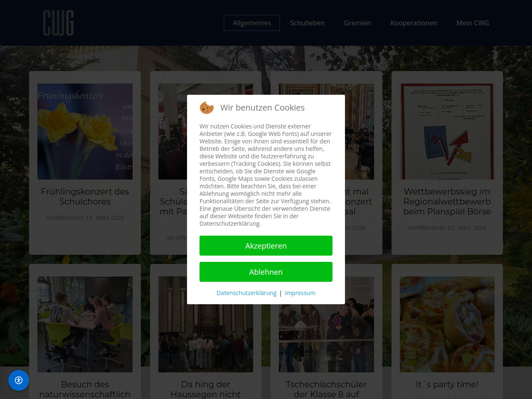Viewport: 532px width, 399px height.
Task: Open Frühlingskonzert des Schulchores article title
Action: coord(85,197)
